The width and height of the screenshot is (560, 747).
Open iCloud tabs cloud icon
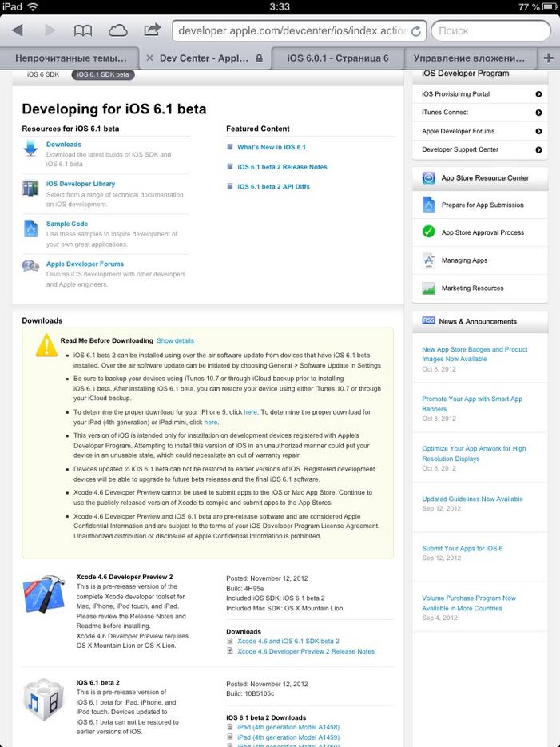click(117, 31)
